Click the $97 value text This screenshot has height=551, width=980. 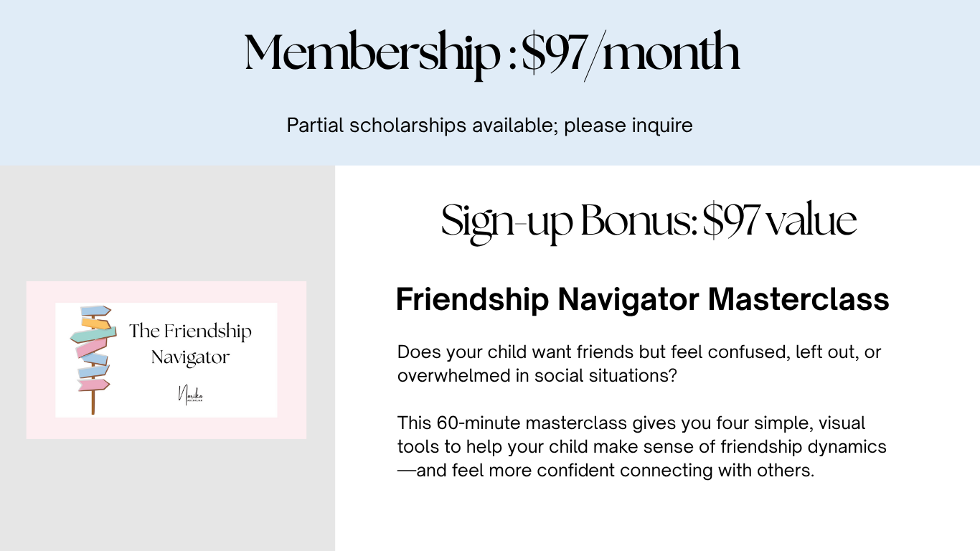780,221
